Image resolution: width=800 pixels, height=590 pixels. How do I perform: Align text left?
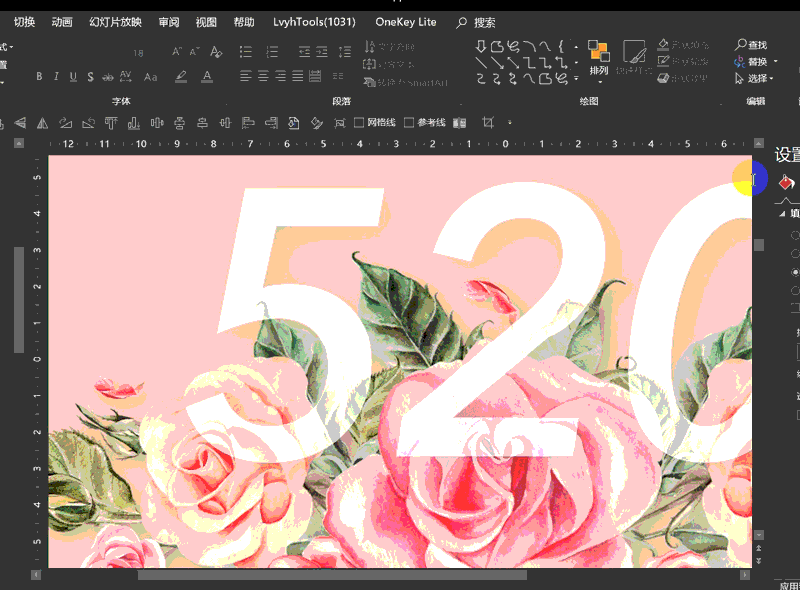pos(246,77)
